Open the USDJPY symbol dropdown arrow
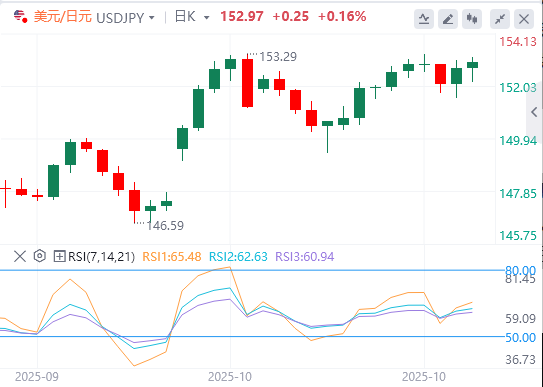Viewport: 543px width, 387px height. point(152,18)
